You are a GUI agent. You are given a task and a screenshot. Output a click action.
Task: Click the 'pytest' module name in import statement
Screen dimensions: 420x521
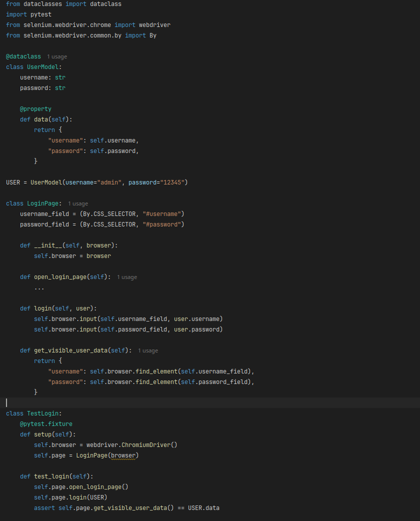tap(41, 14)
